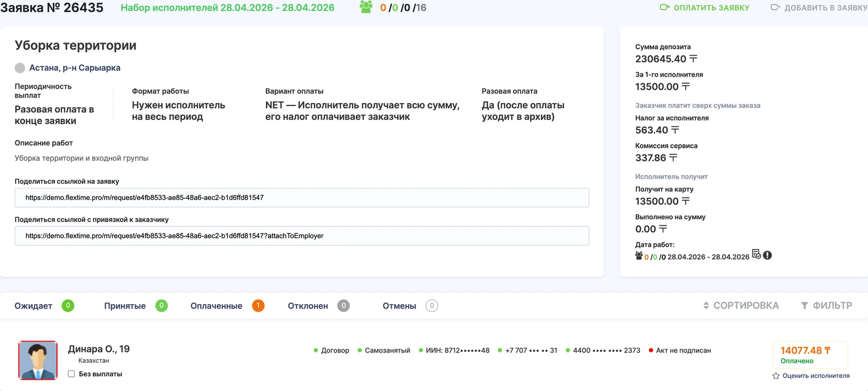868x391 pixels.
Task: Tick the Без выплаты checkbox
Action: pyautogui.click(x=71, y=374)
